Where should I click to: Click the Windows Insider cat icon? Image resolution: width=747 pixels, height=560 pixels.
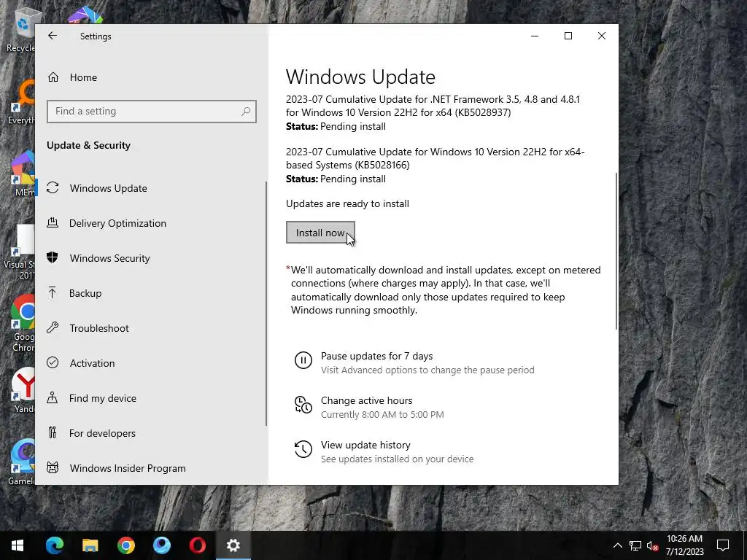(53, 467)
